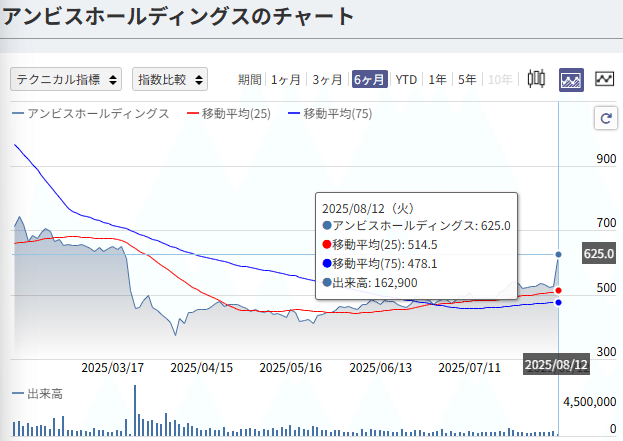Select the 6ヶ月 period tab
This screenshot has height=441, width=623.
click(x=370, y=79)
